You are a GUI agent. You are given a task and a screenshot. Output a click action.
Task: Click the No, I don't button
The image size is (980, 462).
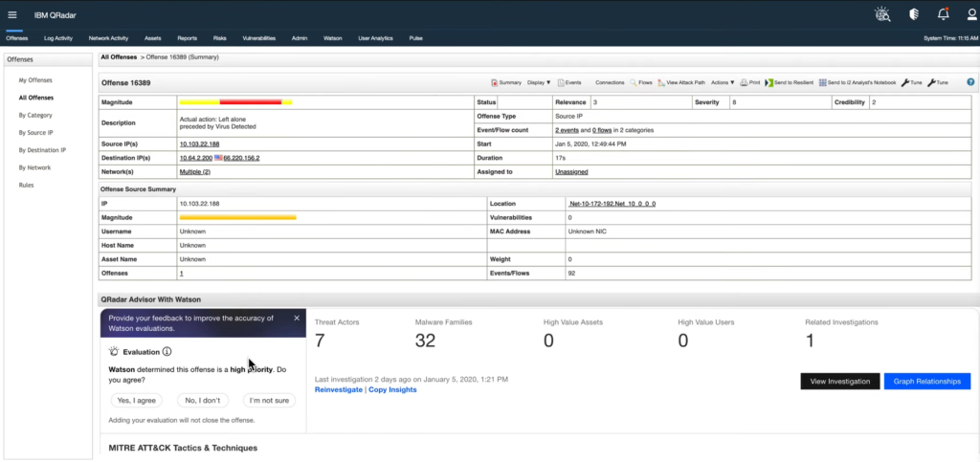click(203, 400)
